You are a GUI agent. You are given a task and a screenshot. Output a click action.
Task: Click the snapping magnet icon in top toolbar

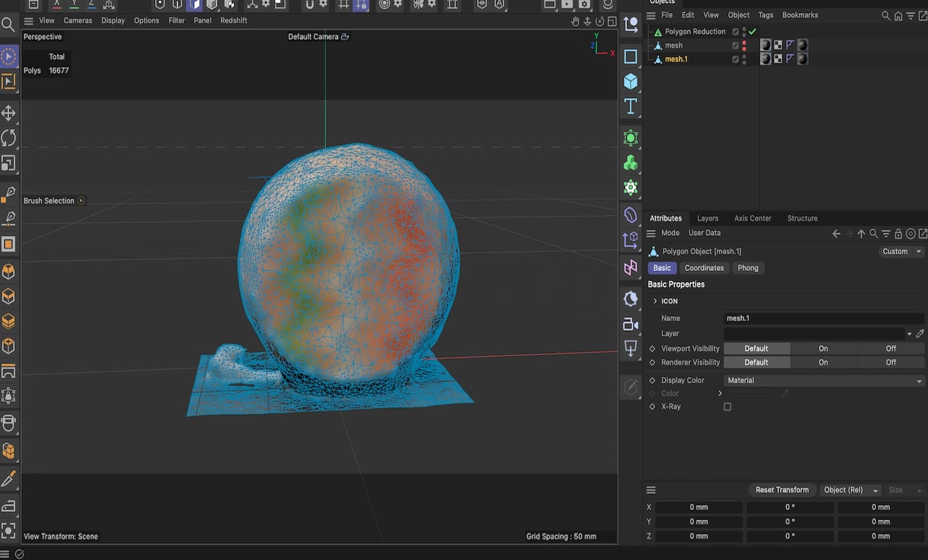(x=310, y=6)
